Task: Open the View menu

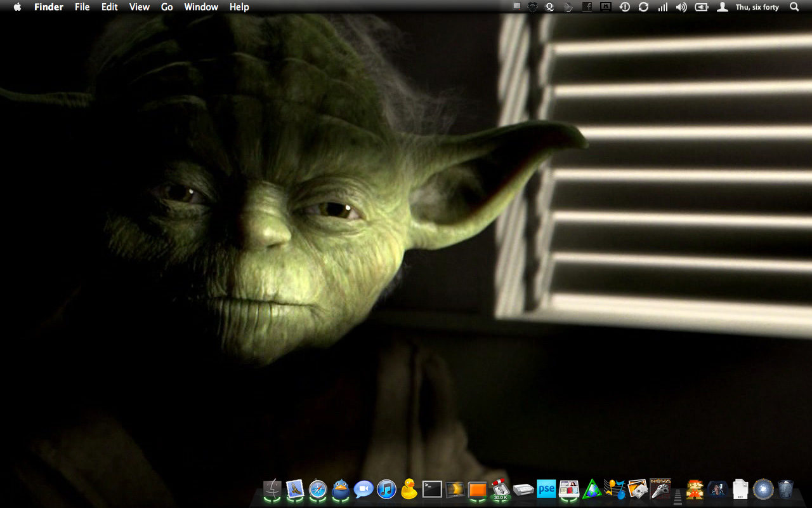Action: pyautogui.click(x=140, y=7)
